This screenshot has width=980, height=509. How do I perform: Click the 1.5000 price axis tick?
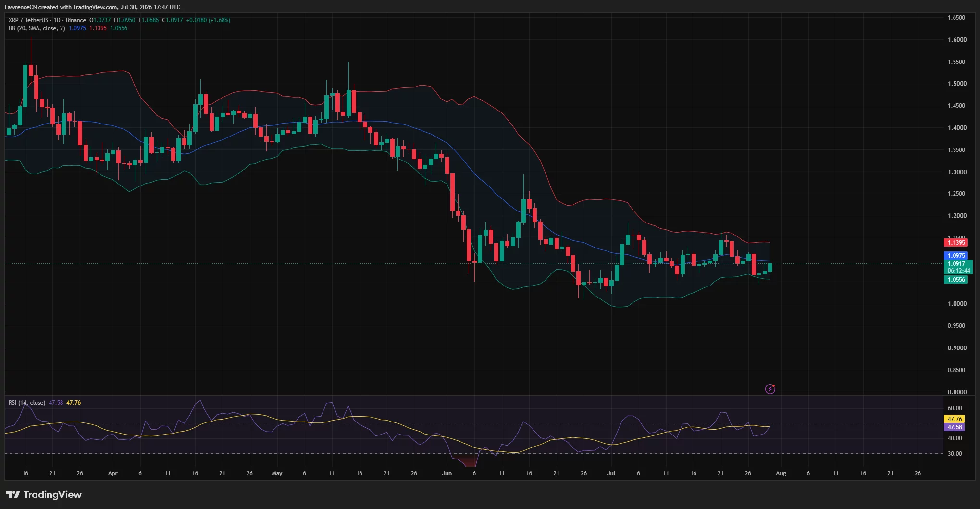coord(956,84)
